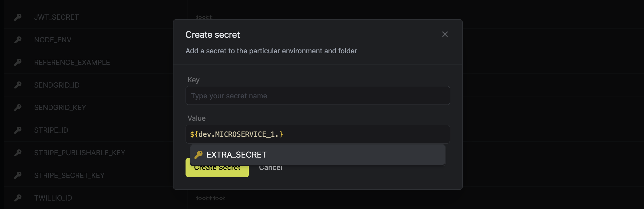
Task: Click the key icon beside NODE_ENV
Action: coord(18,40)
